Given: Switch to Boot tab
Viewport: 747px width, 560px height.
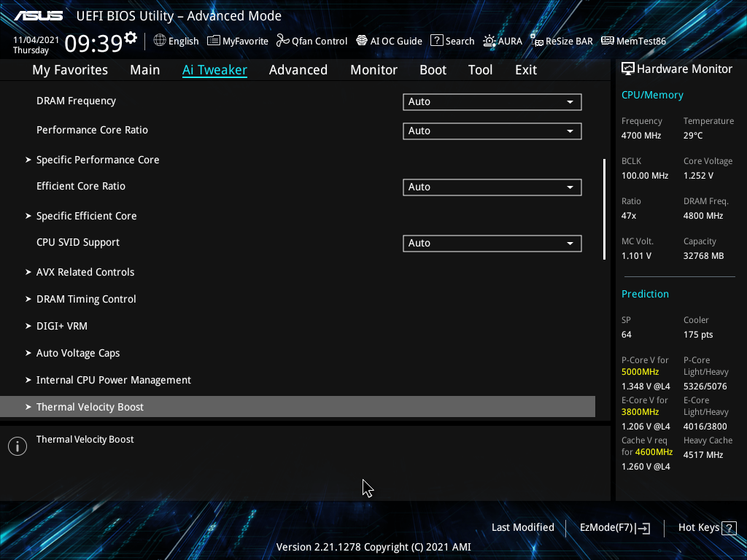Looking at the screenshot, I should (x=433, y=70).
